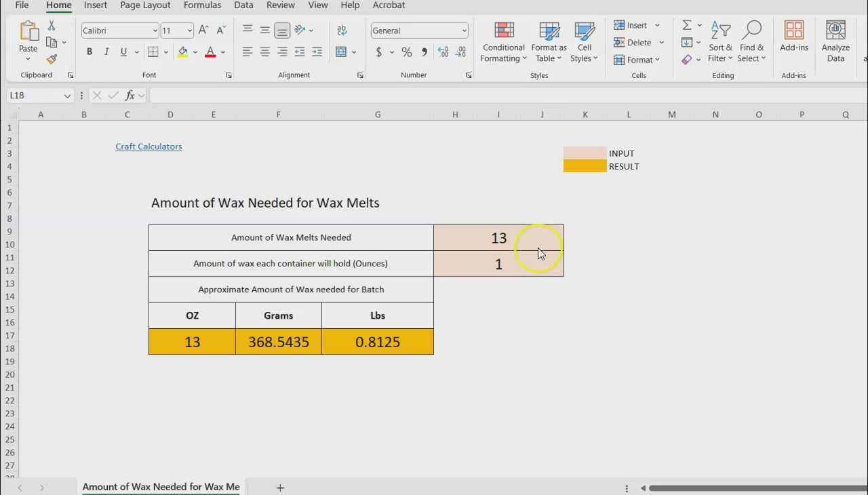
Task: Click the Merge & Center icon
Action: point(341,52)
